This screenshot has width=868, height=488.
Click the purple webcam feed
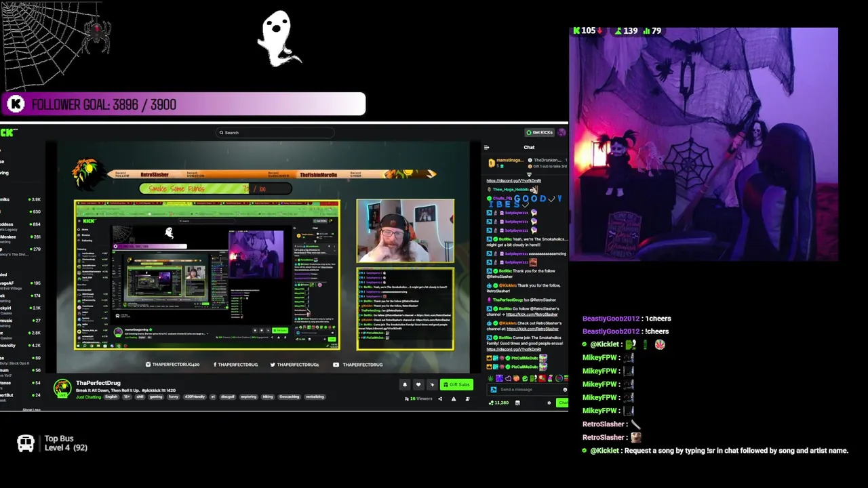703,144
